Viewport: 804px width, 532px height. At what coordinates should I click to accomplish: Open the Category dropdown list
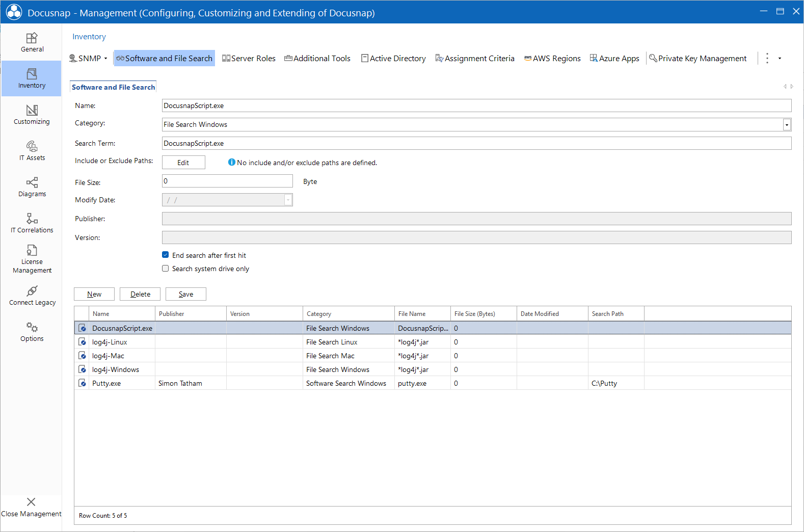[787, 124]
